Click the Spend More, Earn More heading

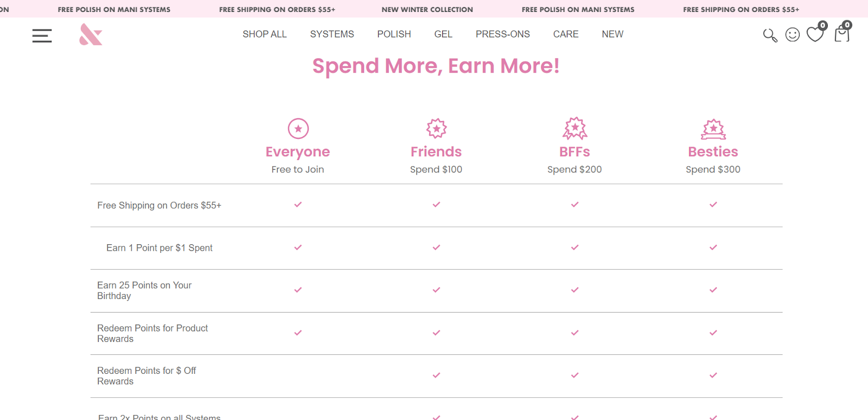click(x=436, y=66)
